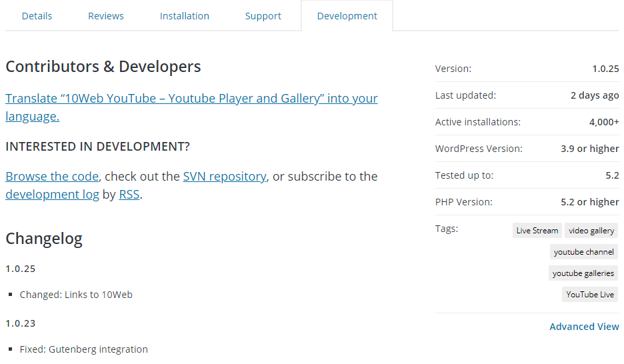Open the youtube channel tag
This screenshot has width=624, height=364.
tap(584, 252)
